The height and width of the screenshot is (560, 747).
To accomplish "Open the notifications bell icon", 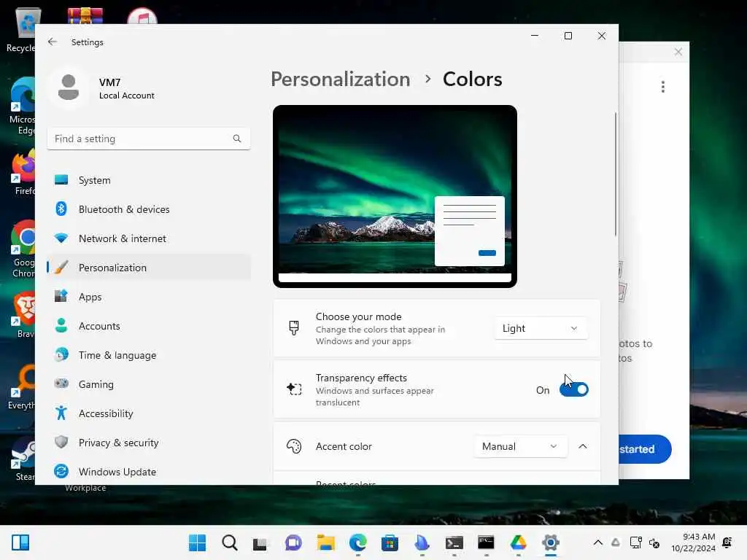I will pyautogui.click(x=727, y=542).
